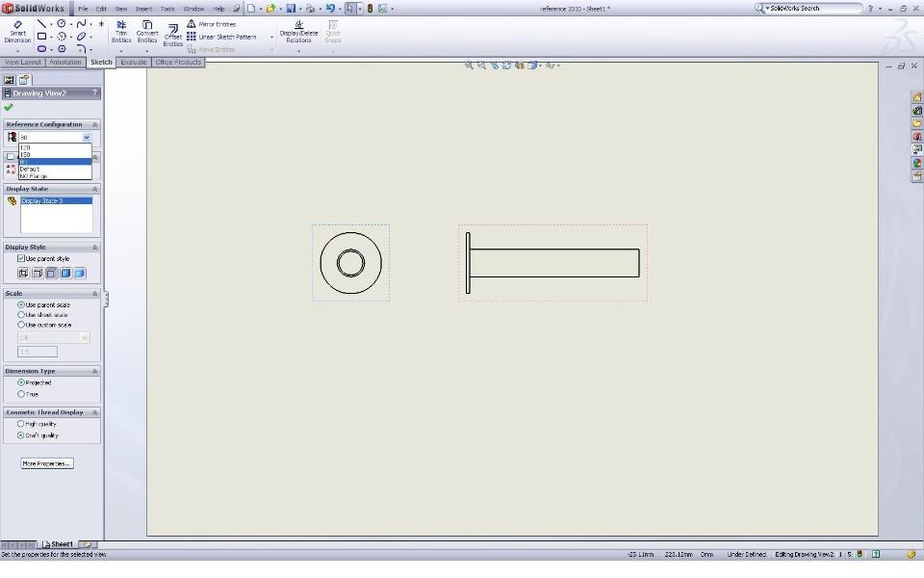Click the Undo toolbar icon

(x=330, y=9)
